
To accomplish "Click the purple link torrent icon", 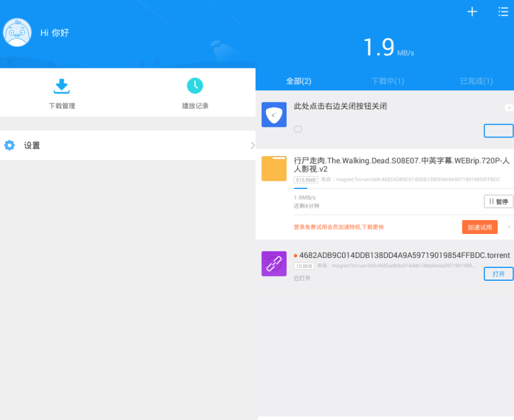I will pyautogui.click(x=274, y=264).
